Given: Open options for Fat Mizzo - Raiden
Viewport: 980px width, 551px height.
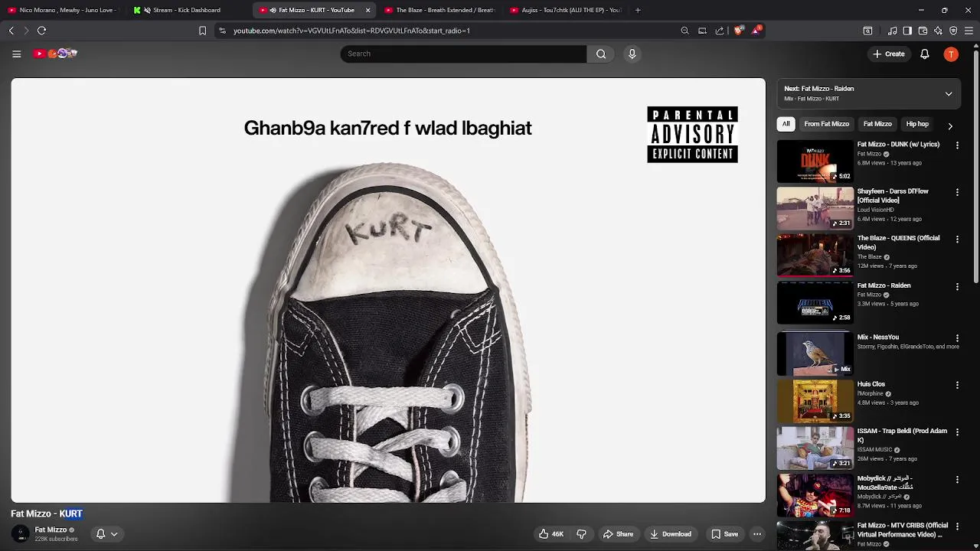Looking at the screenshot, I should tap(957, 286).
